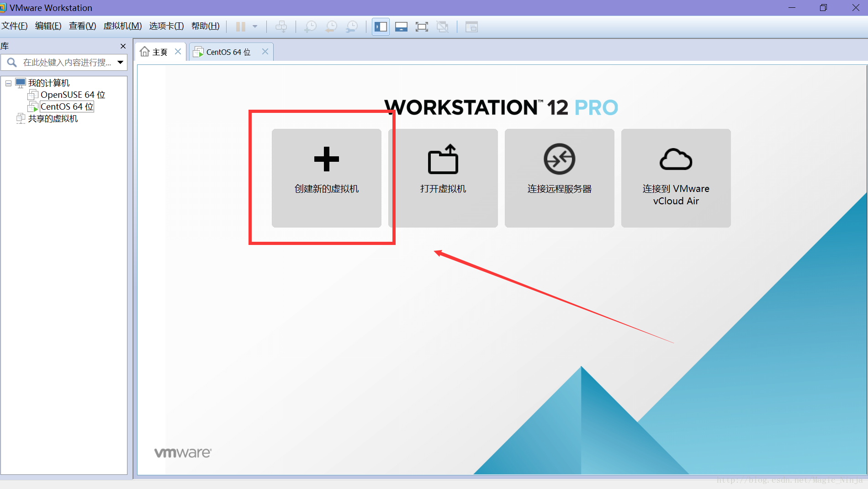
Task: Select 我的计算机 in the library tree
Action: [49, 83]
